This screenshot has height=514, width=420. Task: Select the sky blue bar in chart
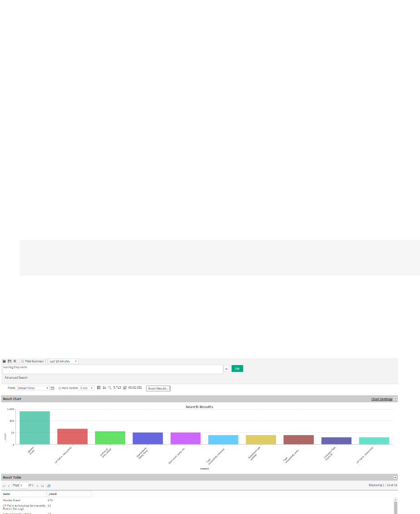tap(223, 440)
